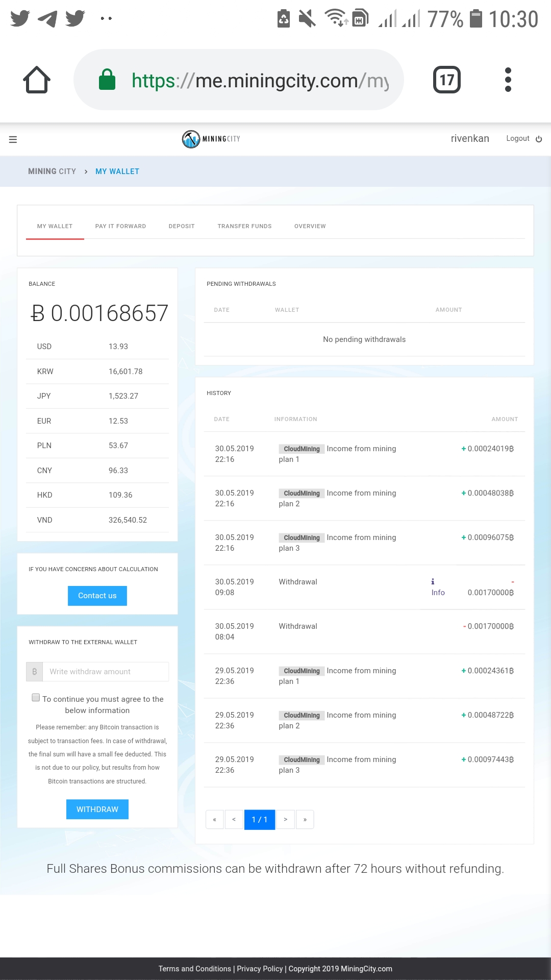Tap the browser home icon
Image resolution: width=551 pixels, height=980 pixels.
click(37, 80)
